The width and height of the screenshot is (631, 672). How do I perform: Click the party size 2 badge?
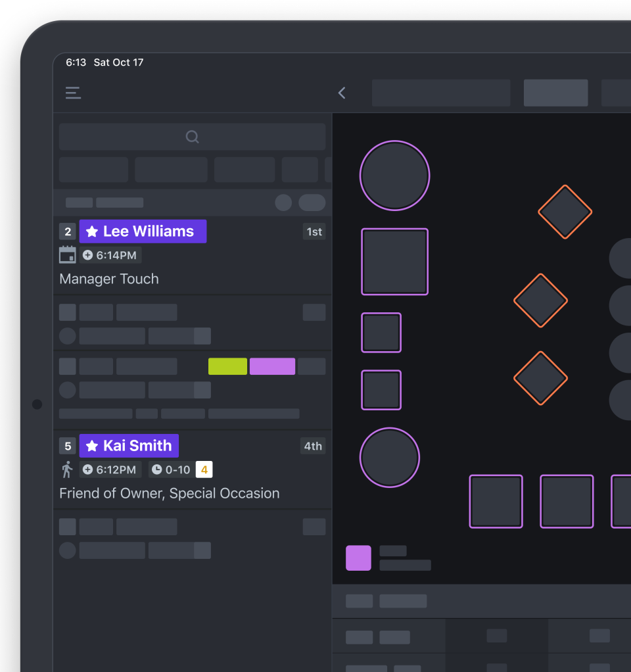pyautogui.click(x=68, y=231)
